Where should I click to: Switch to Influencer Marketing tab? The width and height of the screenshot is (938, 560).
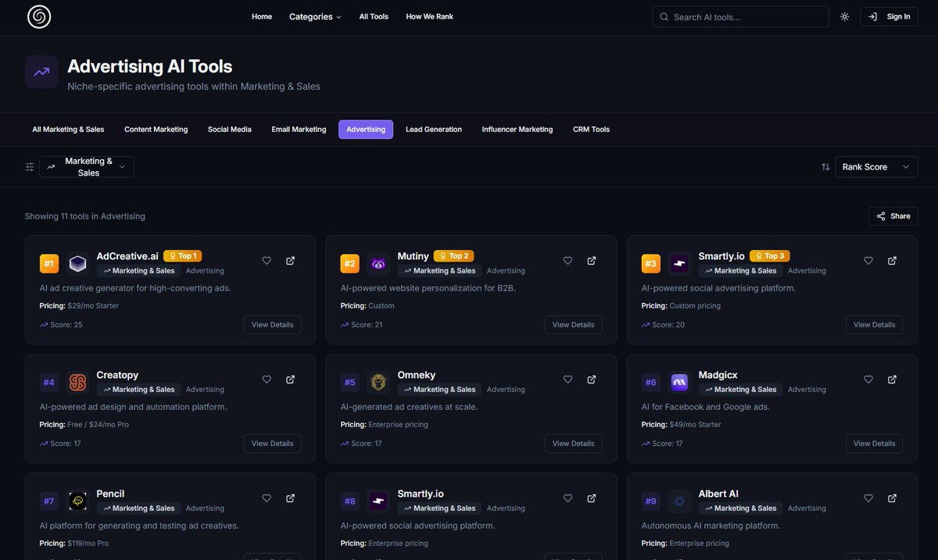click(517, 130)
